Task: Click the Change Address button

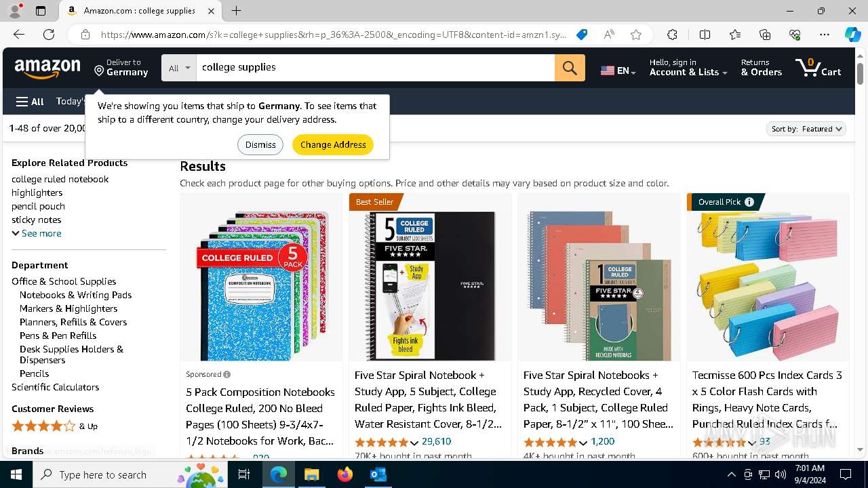Action: click(333, 144)
